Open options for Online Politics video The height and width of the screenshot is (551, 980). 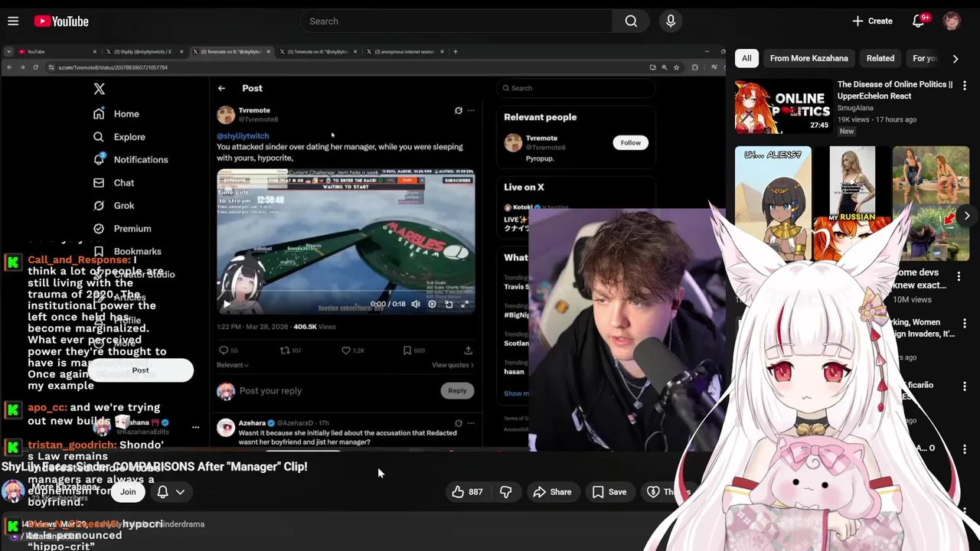pos(965,86)
